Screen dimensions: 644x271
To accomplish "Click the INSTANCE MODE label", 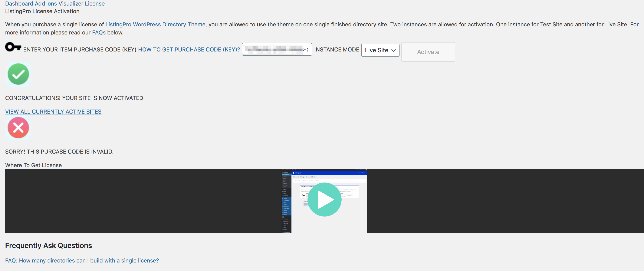I will click(x=336, y=49).
